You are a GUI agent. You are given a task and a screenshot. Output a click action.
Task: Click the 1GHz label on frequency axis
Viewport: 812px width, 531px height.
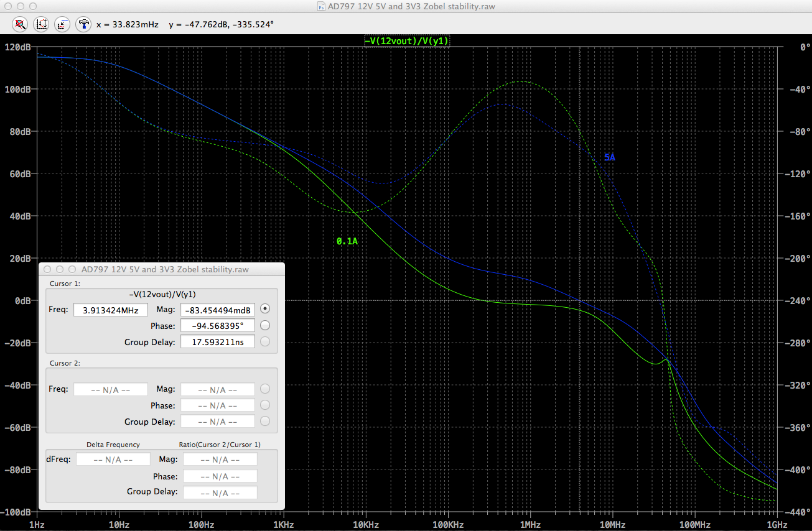777,525
